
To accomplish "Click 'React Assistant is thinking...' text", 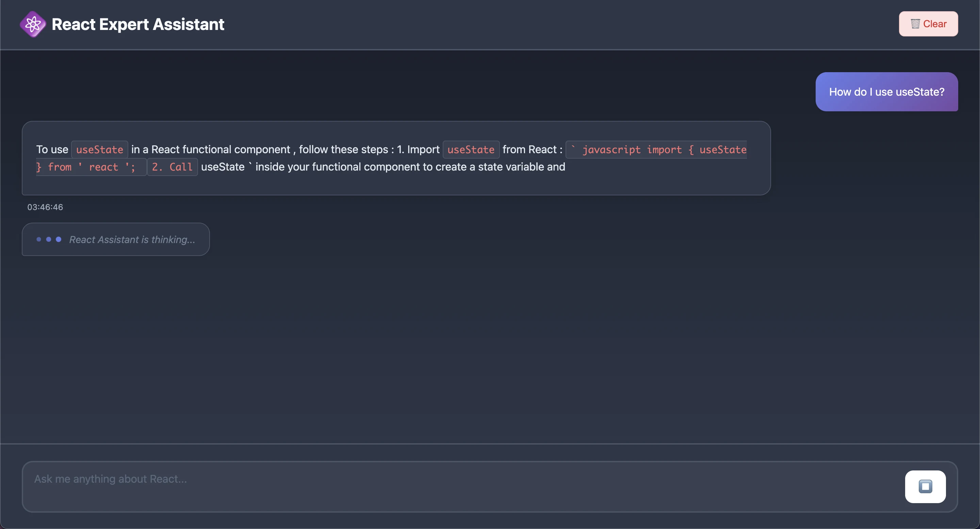I will [x=132, y=240].
